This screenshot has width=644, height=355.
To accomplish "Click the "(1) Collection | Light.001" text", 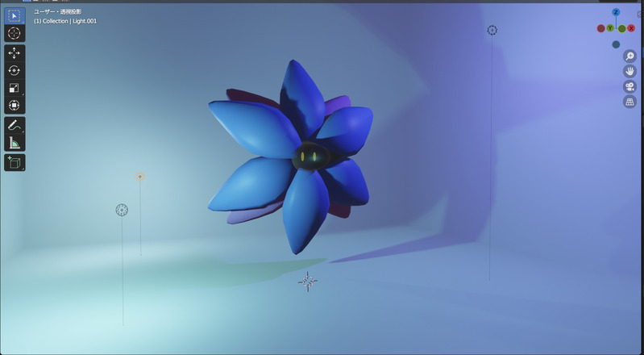I will coord(65,21).
